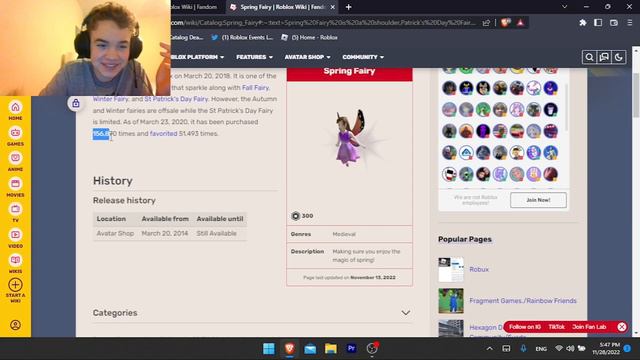640x360 pixels.
Task: Open Catalog Dea... bookmark
Action: coord(187,38)
